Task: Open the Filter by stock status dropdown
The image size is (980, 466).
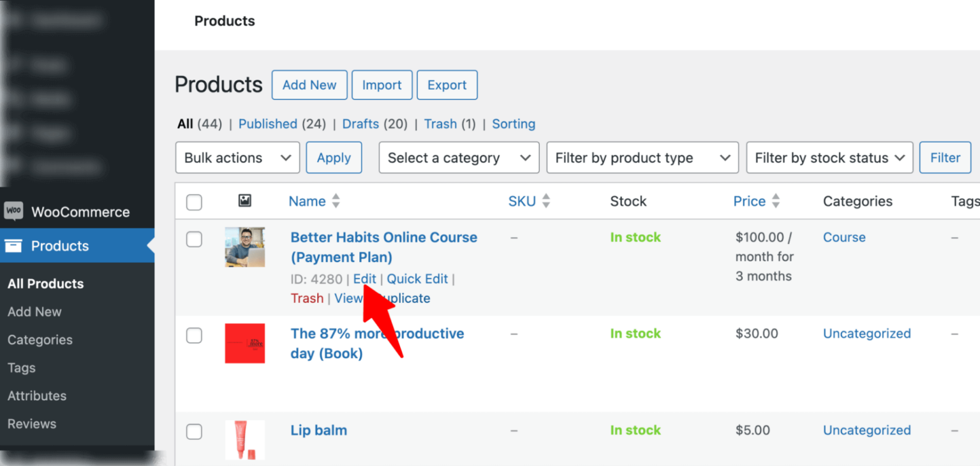Action: (829, 157)
